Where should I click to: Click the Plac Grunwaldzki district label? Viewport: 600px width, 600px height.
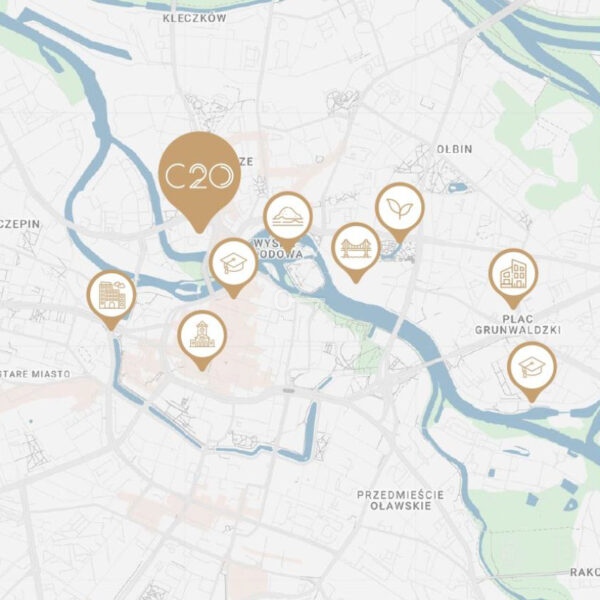pos(518,324)
